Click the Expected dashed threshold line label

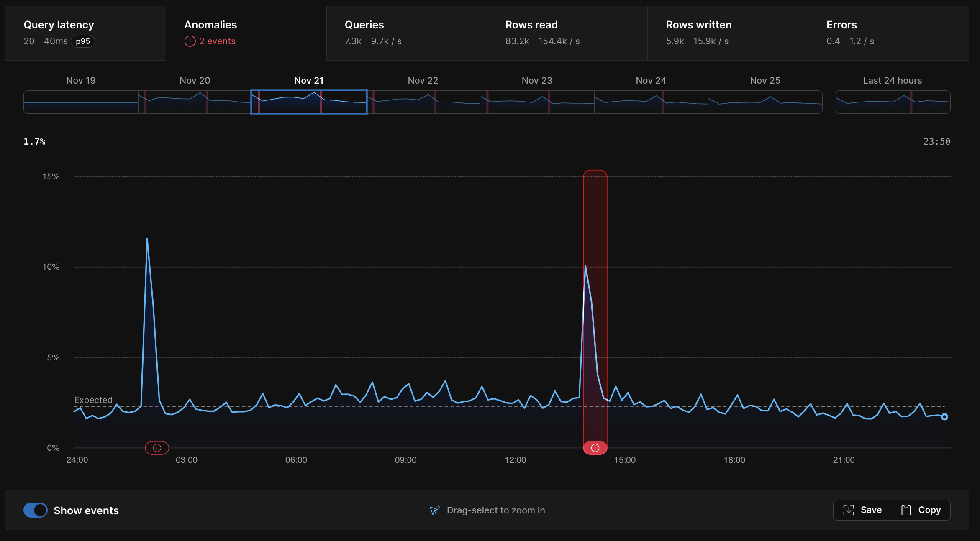[93, 400]
